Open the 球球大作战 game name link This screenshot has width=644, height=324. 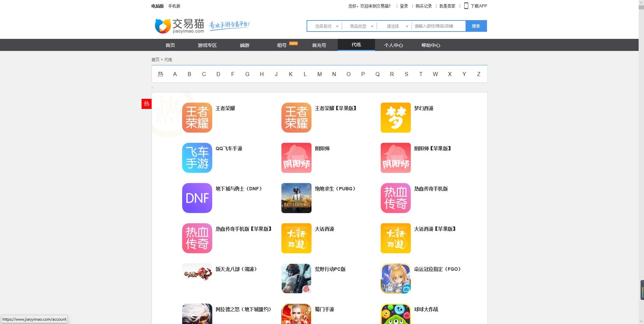click(x=426, y=309)
